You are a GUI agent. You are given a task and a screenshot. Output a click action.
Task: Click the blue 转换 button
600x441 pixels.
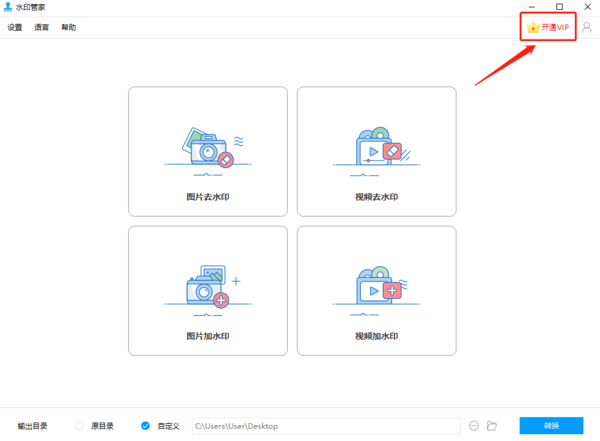click(x=551, y=426)
